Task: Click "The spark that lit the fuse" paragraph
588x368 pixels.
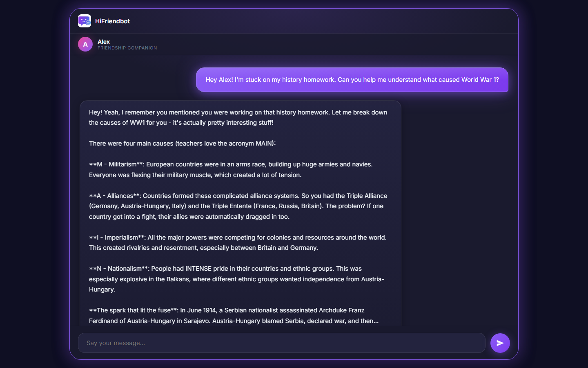Action: [234, 316]
